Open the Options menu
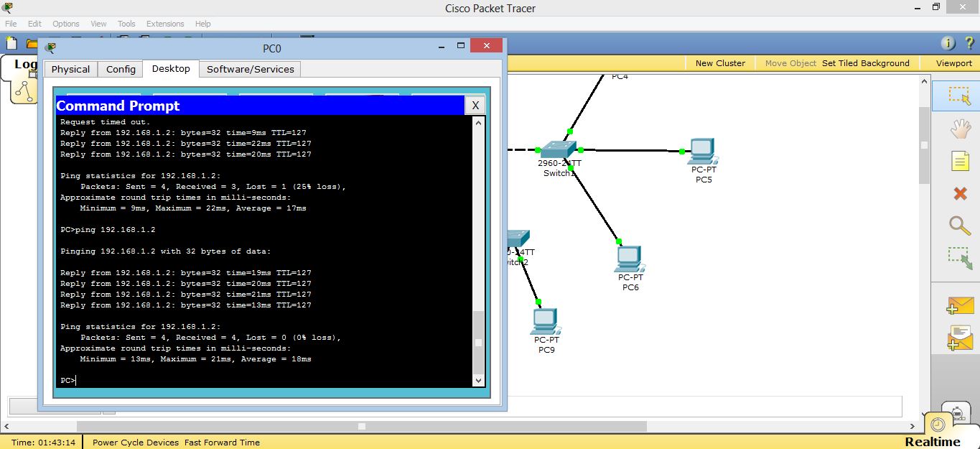This screenshot has width=980, height=449. tap(66, 24)
